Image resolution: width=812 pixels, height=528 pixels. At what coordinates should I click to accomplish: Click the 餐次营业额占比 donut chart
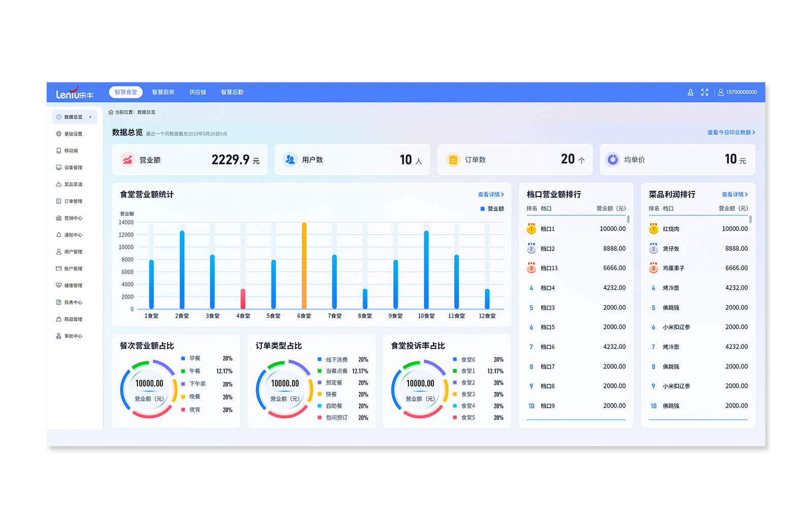pos(149,389)
